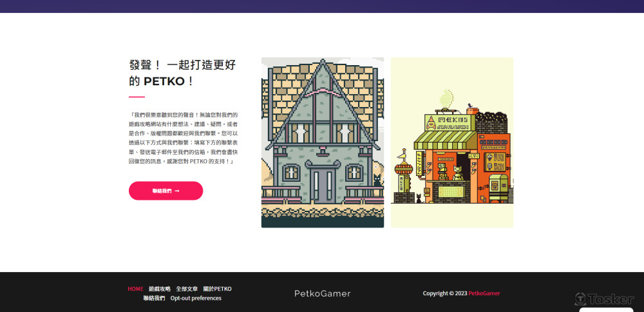This screenshot has height=312, width=644.
Task: Select 全部文章 in the footer navigation
Action: (x=187, y=289)
